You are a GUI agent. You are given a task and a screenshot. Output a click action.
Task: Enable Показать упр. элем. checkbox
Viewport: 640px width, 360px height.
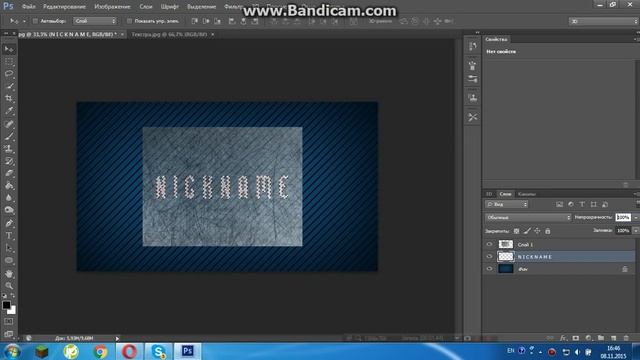(129, 21)
